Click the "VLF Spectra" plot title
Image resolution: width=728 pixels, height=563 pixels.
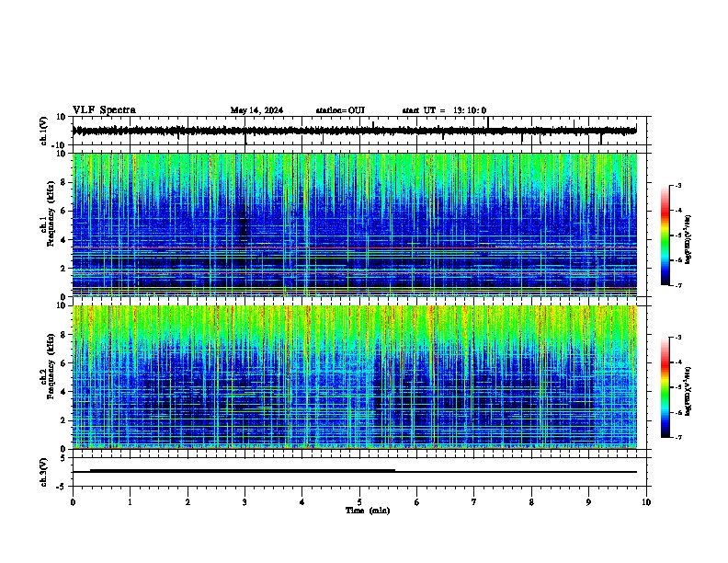pyautogui.click(x=104, y=110)
